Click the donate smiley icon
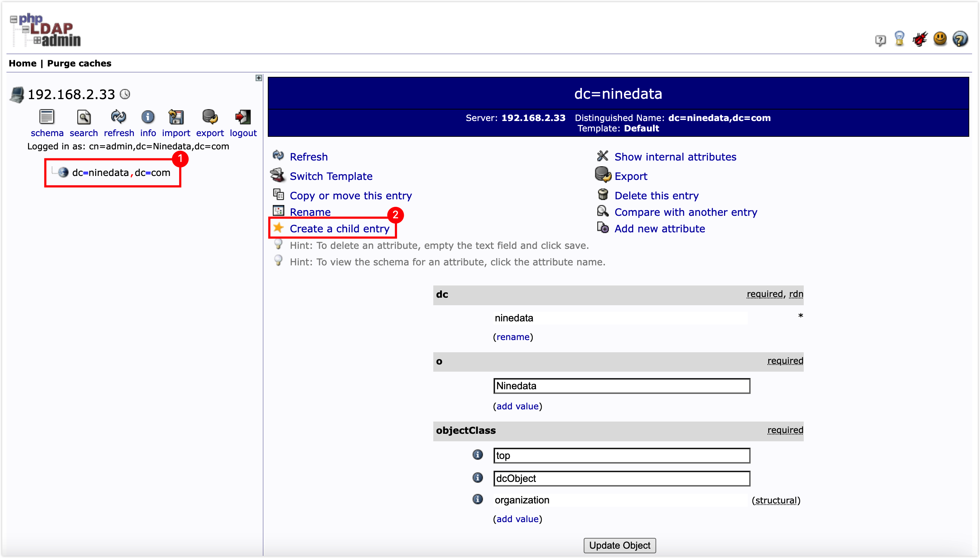Viewport: 980px width, 558px height. 940,39
